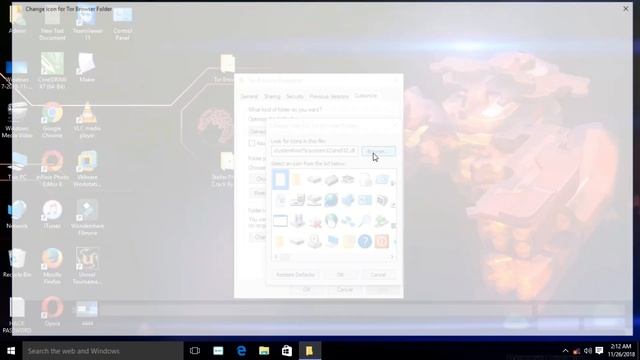Select the Unreal Tournament desktop shortcut
Image resolution: width=640 pixels, height=360 pixels.
87,266
